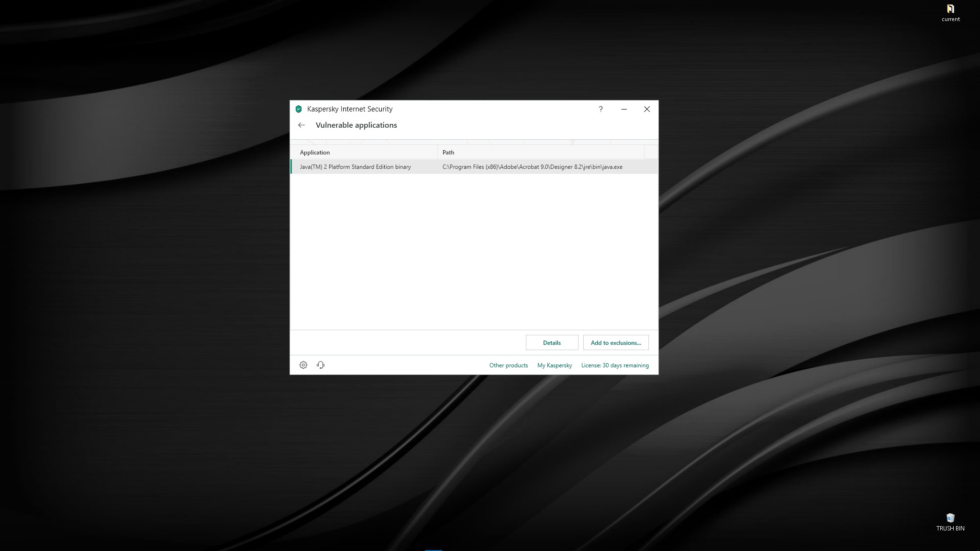Open settings with the gear icon

(303, 365)
